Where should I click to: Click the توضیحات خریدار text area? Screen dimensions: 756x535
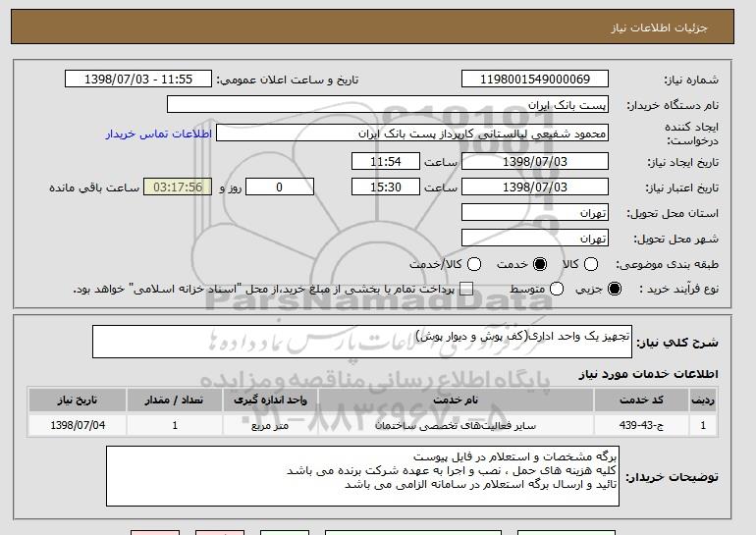coord(362,476)
